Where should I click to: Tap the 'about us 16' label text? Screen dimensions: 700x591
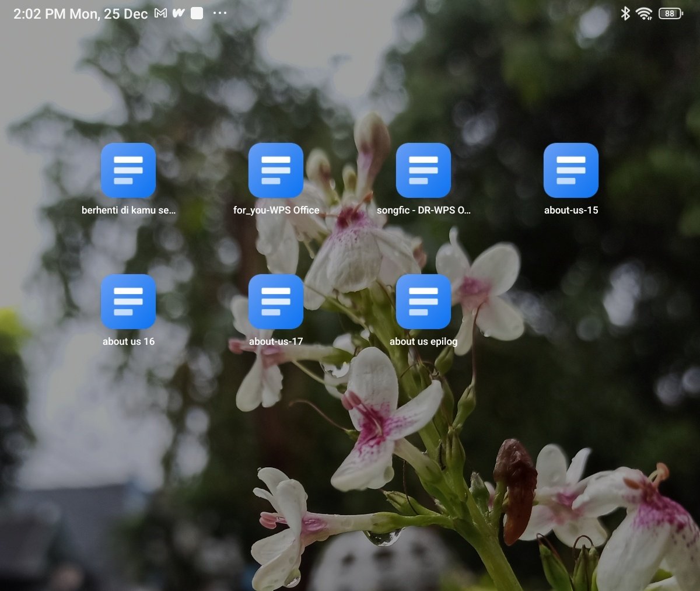click(128, 341)
